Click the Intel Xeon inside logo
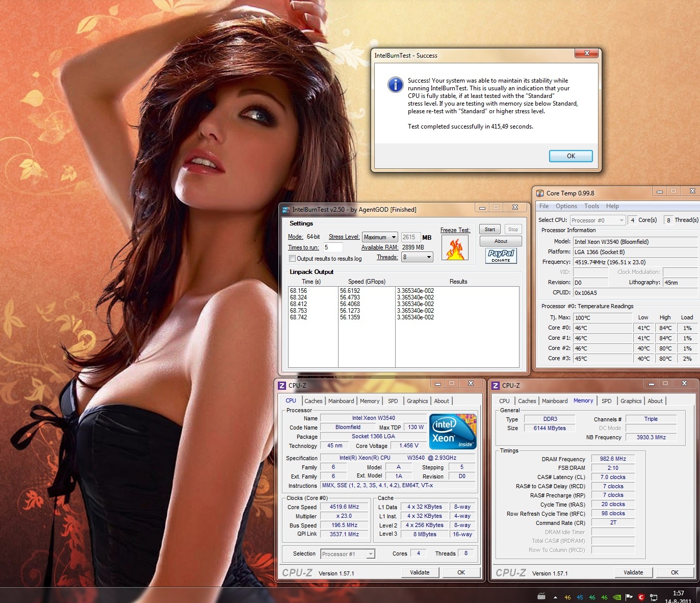This screenshot has height=603, width=700. click(453, 432)
